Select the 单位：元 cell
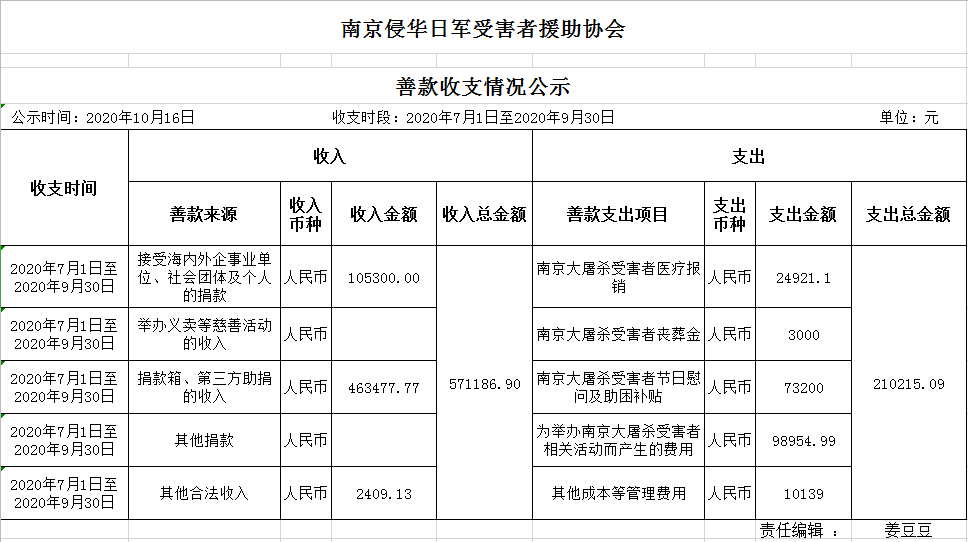Image resolution: width=968 pixels, height=542 pixels. [x=909, y=117]
